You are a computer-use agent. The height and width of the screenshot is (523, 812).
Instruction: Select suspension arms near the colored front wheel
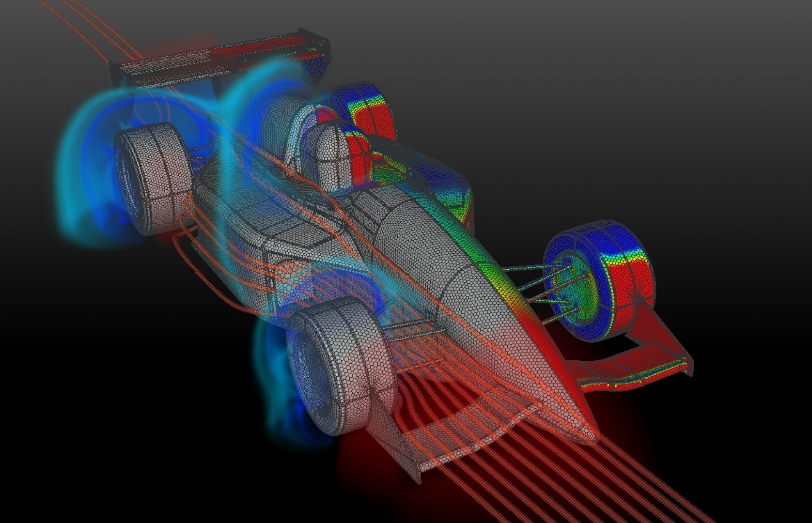538,286
